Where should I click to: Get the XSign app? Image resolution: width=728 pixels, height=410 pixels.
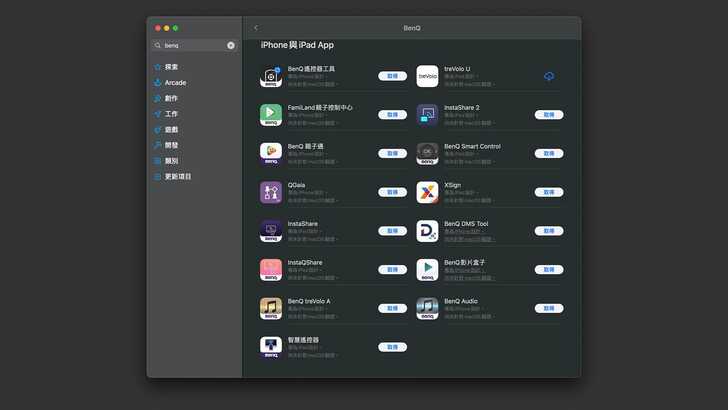(x=549, y=192)
